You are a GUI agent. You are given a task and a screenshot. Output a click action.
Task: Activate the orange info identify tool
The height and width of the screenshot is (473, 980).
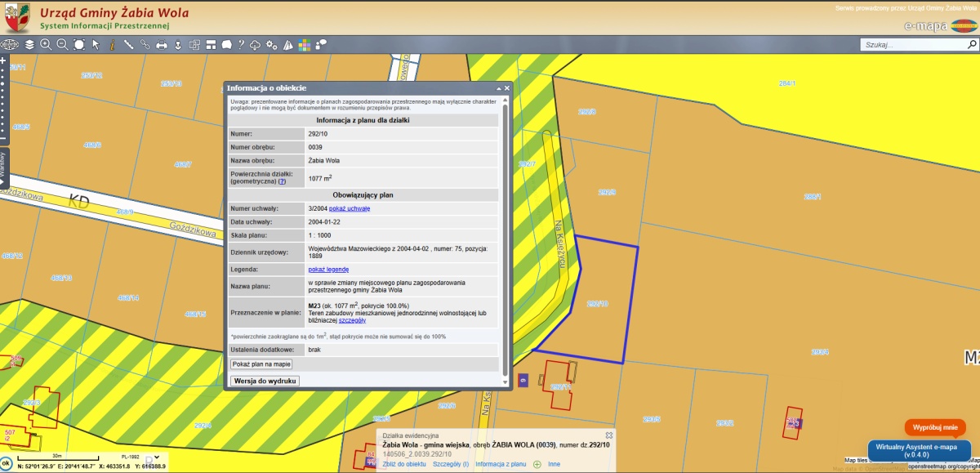[x=112, y=45]
